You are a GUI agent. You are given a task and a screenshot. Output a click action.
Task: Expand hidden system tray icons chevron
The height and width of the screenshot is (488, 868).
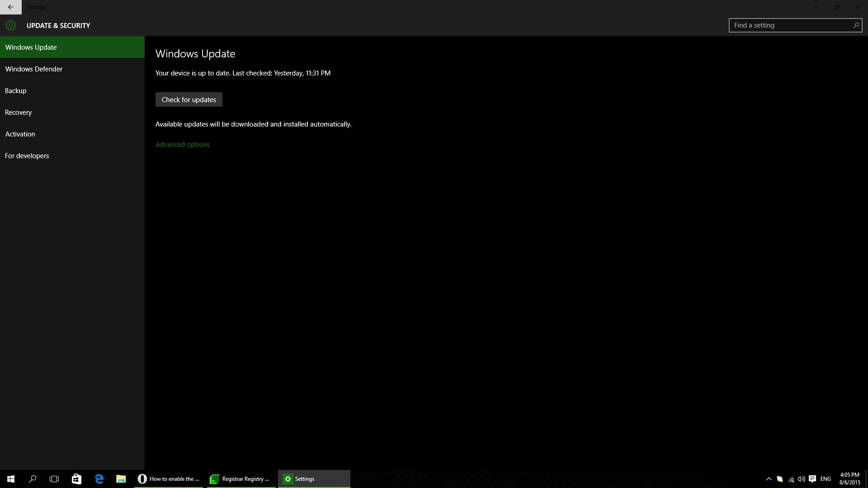coord(769,479)
